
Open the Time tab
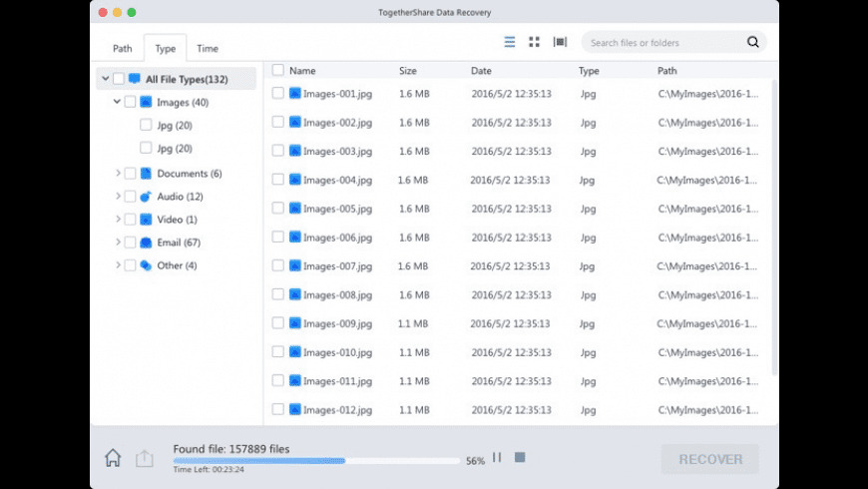pyautogui.click(x=208, y=48)
